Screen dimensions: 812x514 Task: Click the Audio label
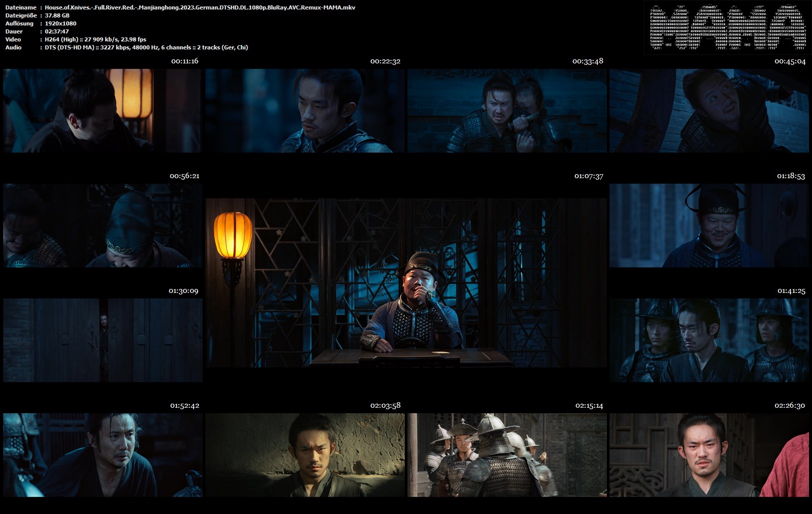(13, 47)
